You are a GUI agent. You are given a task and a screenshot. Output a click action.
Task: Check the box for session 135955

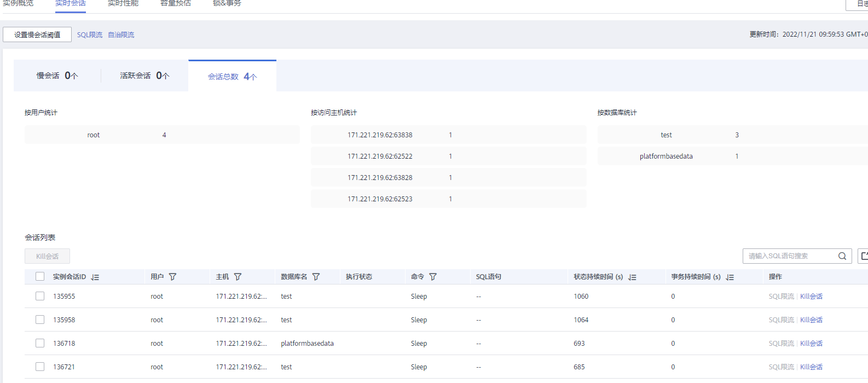(40, 296)
